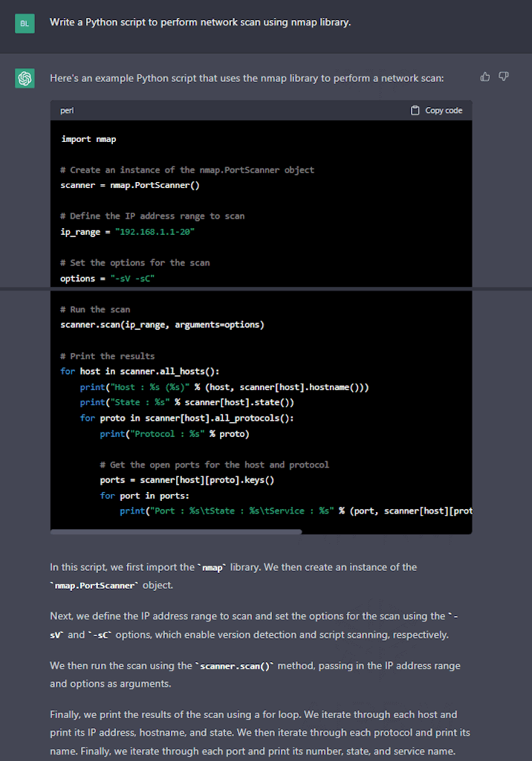The image size is (532, 761).
Task: Click the inline code '-sC' in explanation
Action: (100, 635)
